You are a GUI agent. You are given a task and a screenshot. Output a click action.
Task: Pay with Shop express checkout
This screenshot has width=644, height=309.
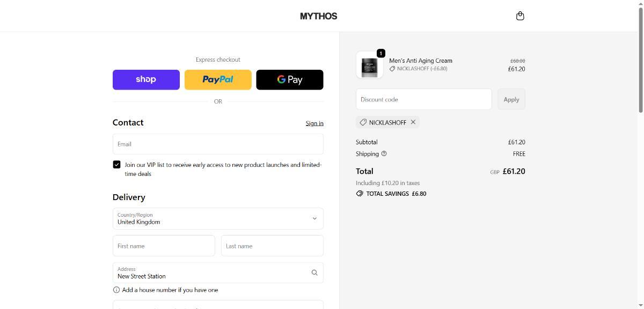click(146, 79)
